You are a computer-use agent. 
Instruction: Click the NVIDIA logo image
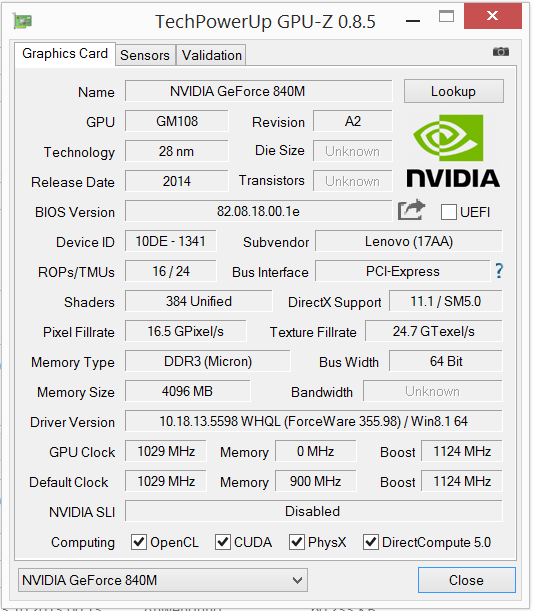[453, 151]
